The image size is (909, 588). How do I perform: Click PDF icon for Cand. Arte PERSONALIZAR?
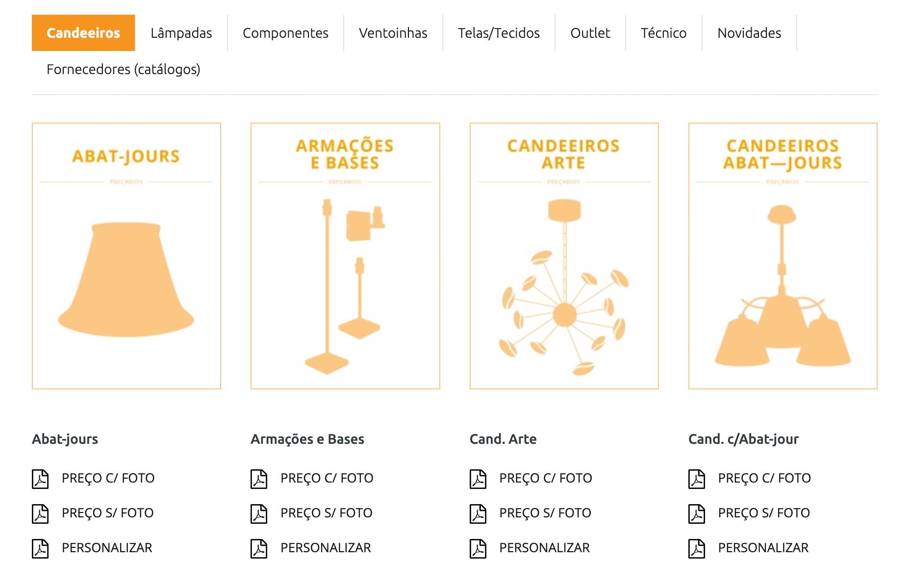pyautogui.click(x=478, y=548)
